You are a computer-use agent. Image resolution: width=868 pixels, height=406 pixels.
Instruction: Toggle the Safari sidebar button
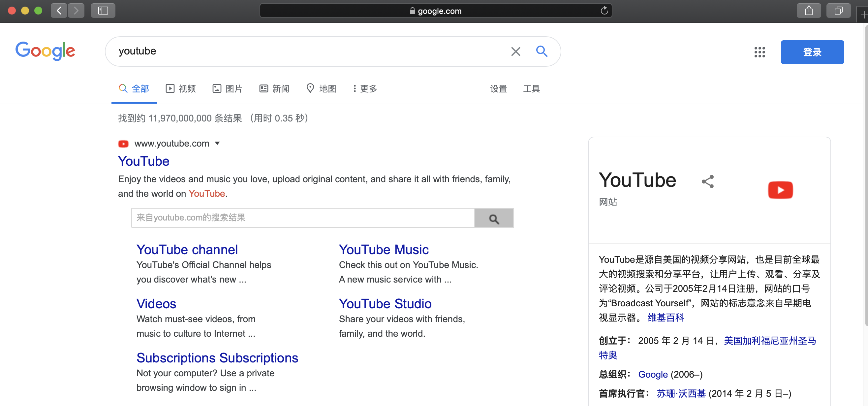pyautogui.click(x=103, y=11)
